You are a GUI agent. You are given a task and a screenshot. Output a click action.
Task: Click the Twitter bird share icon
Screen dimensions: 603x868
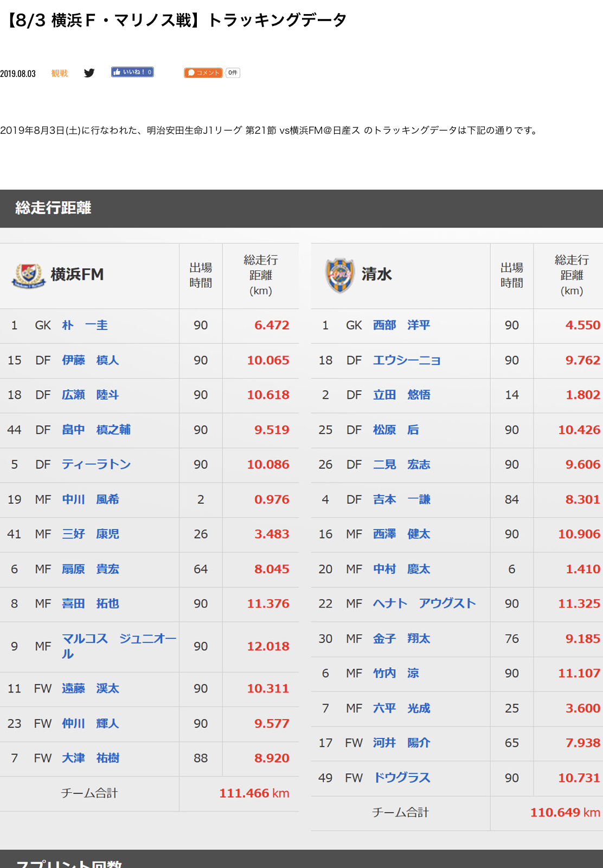(89, 73)
